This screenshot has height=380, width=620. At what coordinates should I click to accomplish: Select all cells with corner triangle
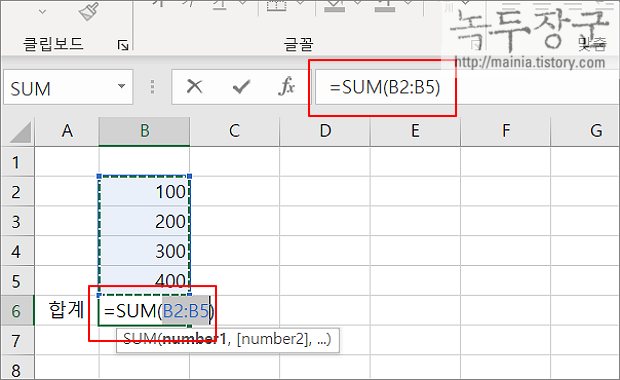pos(19,132)
